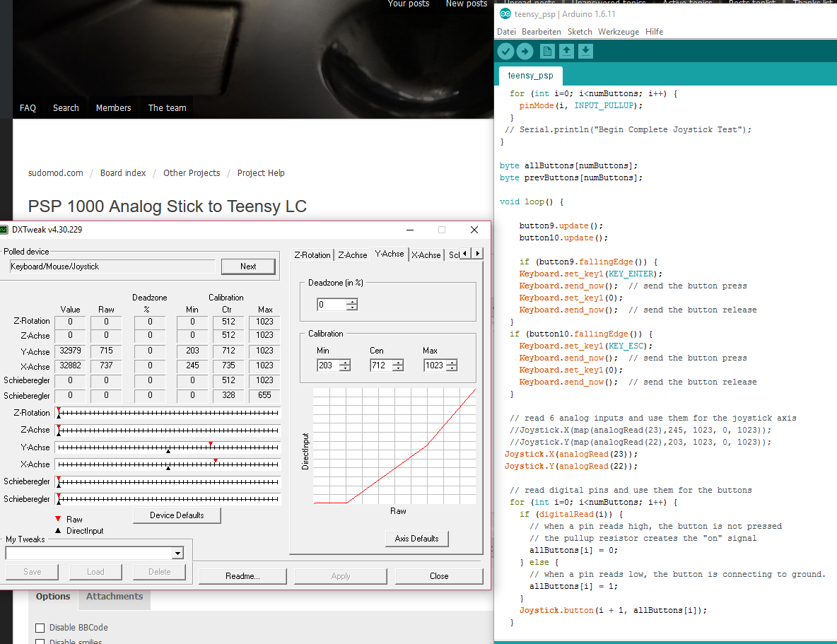Go to Other Projects breadcrumb

[192, 173]
